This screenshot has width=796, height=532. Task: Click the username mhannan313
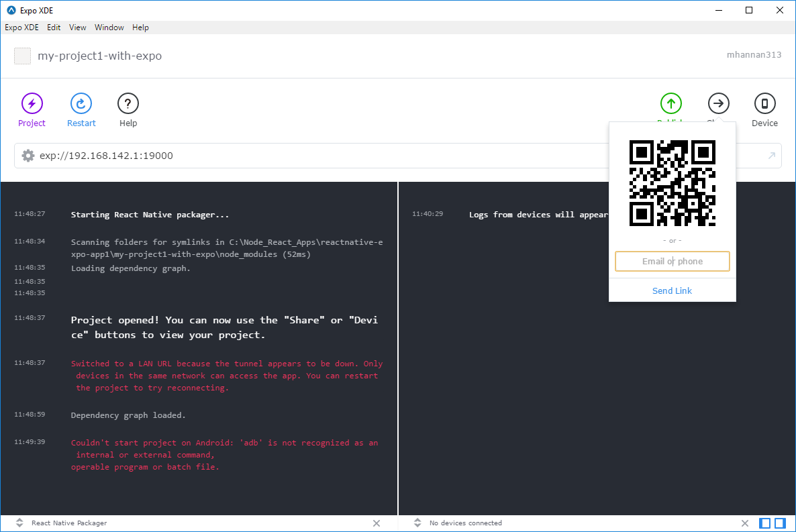(x=754, y=55)
